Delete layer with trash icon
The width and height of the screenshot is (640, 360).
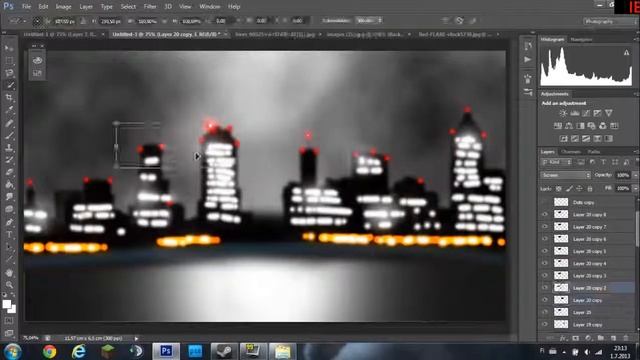(x=626, y=338)
